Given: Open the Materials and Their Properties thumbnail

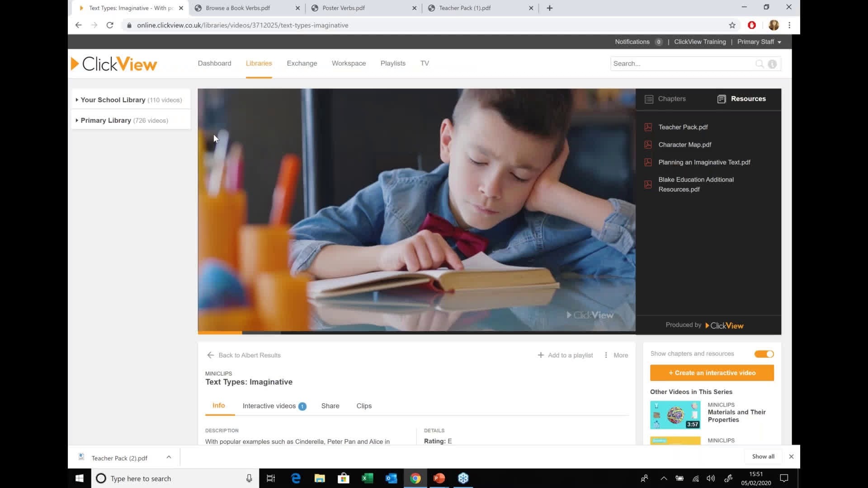Looking at the screenshot, I should click(675, 414).
